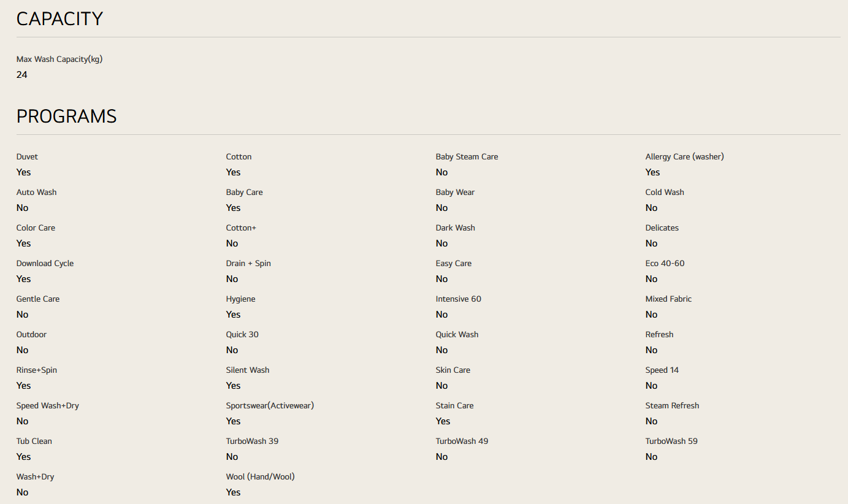The width and height of the screenshot is (848, 504).
Task: Click the Duvet program label
Action: coord(27,157)
